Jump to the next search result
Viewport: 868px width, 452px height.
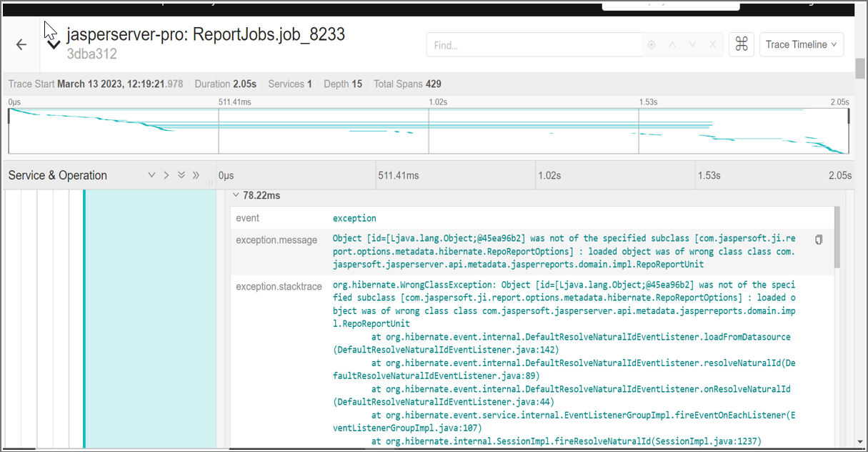tap(692, 45)
